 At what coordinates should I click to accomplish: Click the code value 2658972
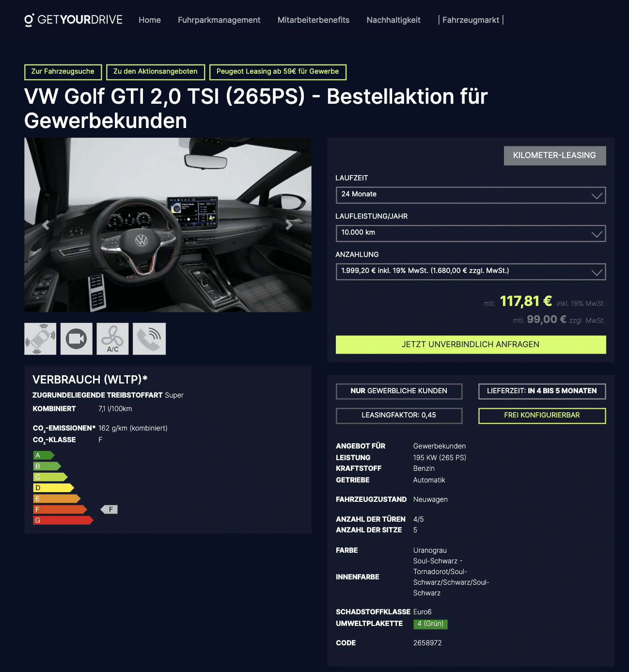427,643
